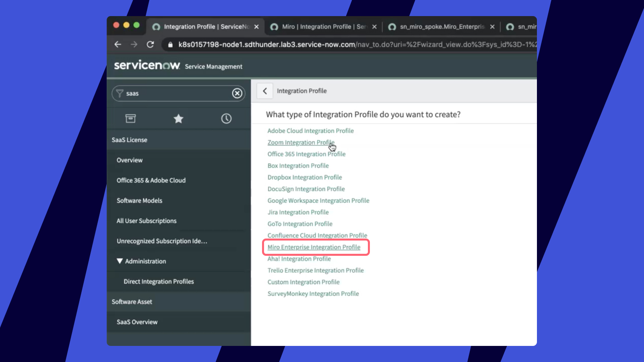Switch to the last sn_mir tab

(521, 27)
